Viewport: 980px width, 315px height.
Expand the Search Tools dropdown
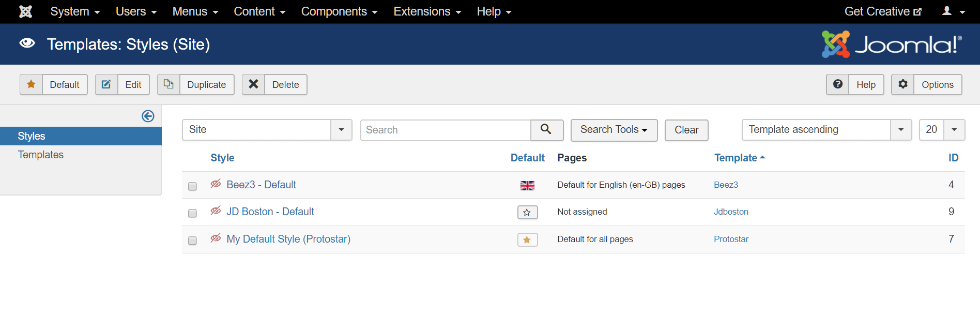[x=614, y=130]
